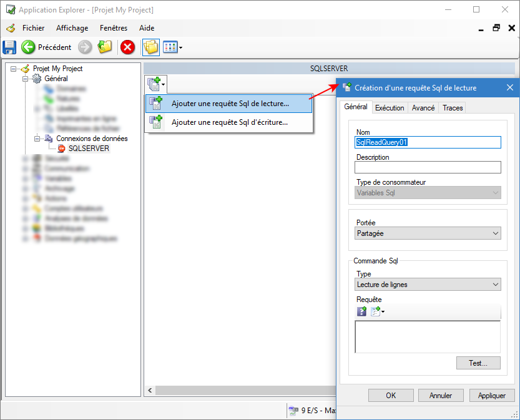The width and height of the screenshot is (520, 420).
Task: Click the folder with green arrow icon
Action: (x=104, y=47)
